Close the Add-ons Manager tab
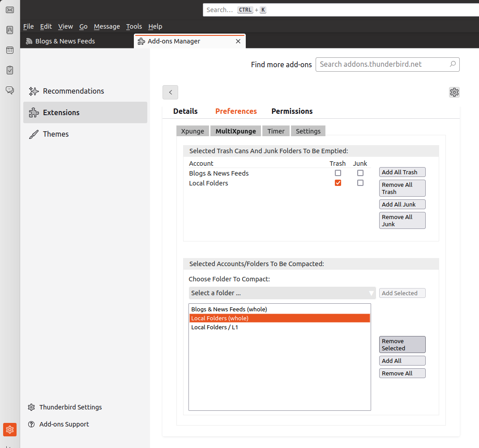Screen dimensions: 479x448 [238, 41]
